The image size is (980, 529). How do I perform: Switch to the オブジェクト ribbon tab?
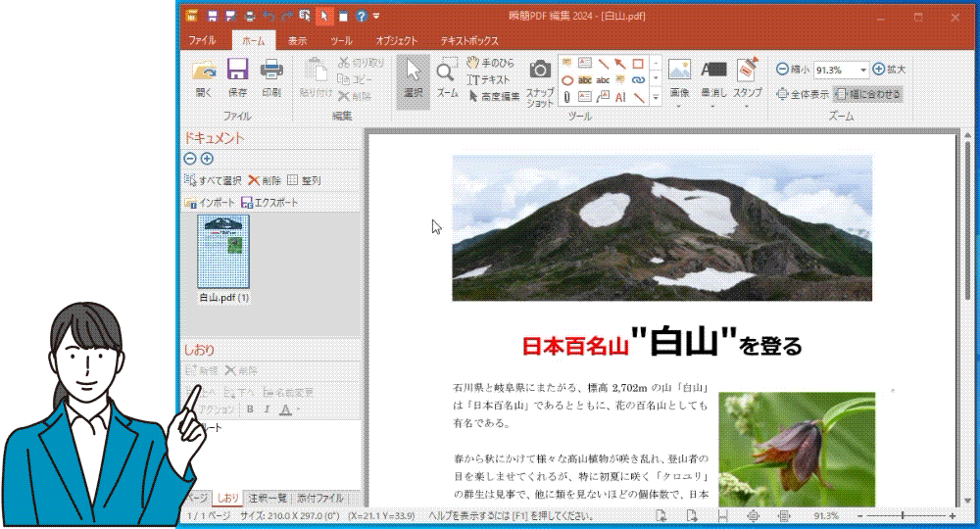tap(397, 41)
